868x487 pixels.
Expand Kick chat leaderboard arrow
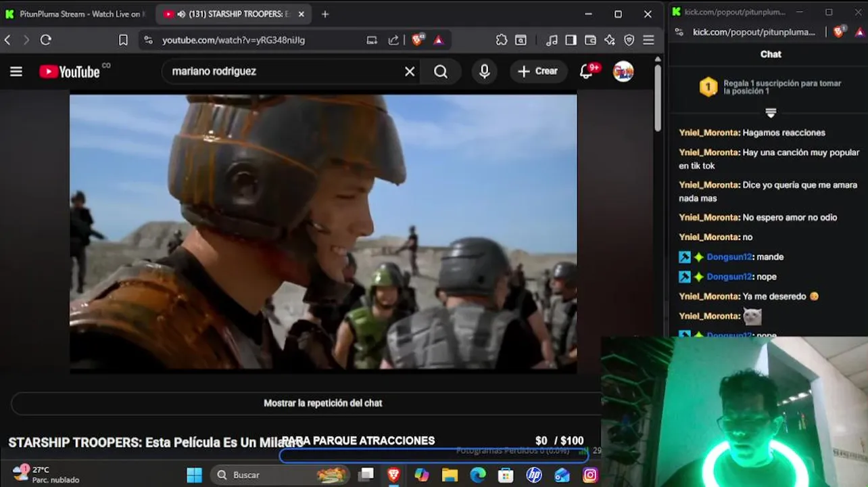[x=771, y=112]
